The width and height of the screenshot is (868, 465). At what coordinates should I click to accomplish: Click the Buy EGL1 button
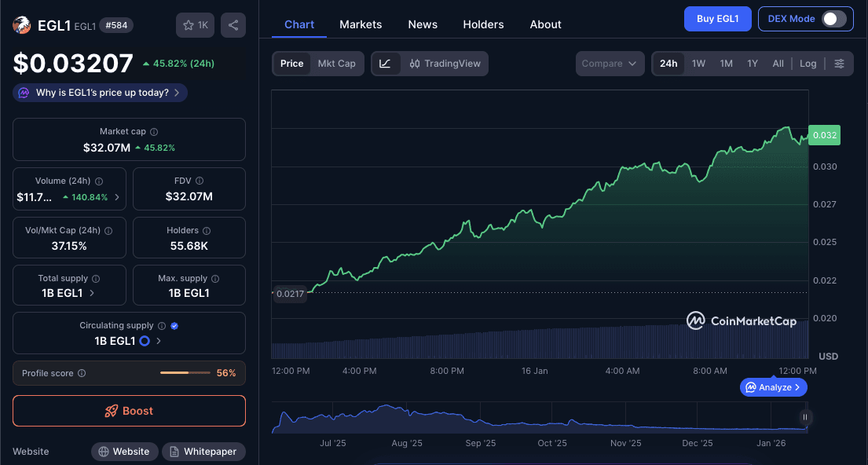pyautogui.click(x=717, y=19)
